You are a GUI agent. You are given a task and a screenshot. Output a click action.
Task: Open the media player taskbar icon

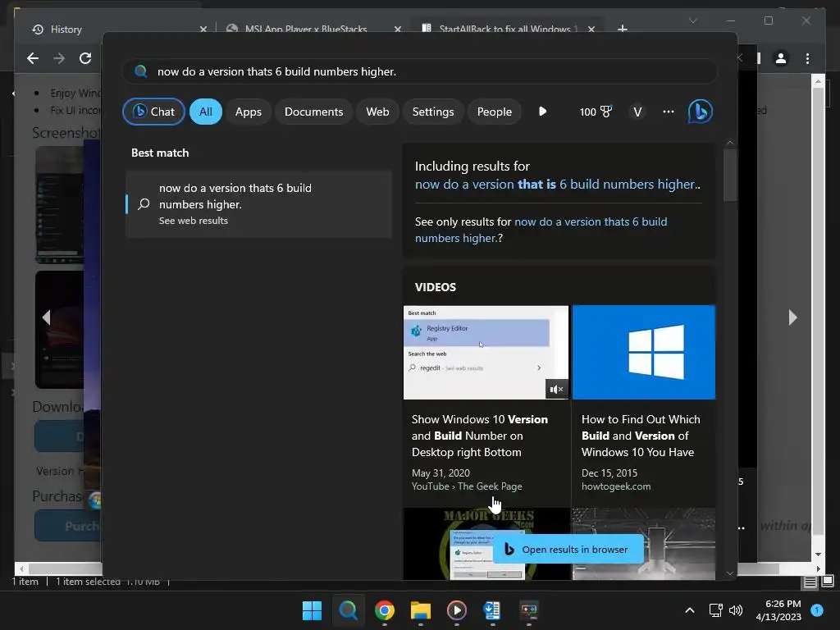point(456,610)
